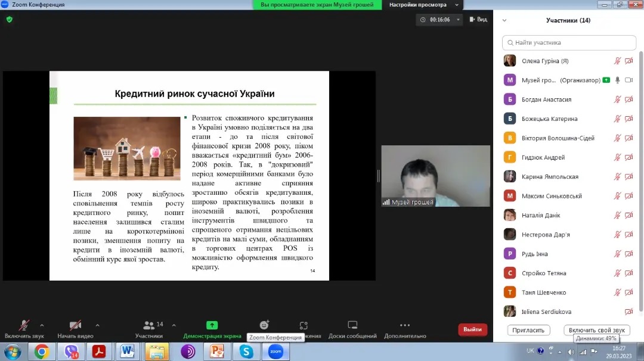Select participant Наталія Данік in the list
This screenshot has height=361, width=644.
(541, 215)
